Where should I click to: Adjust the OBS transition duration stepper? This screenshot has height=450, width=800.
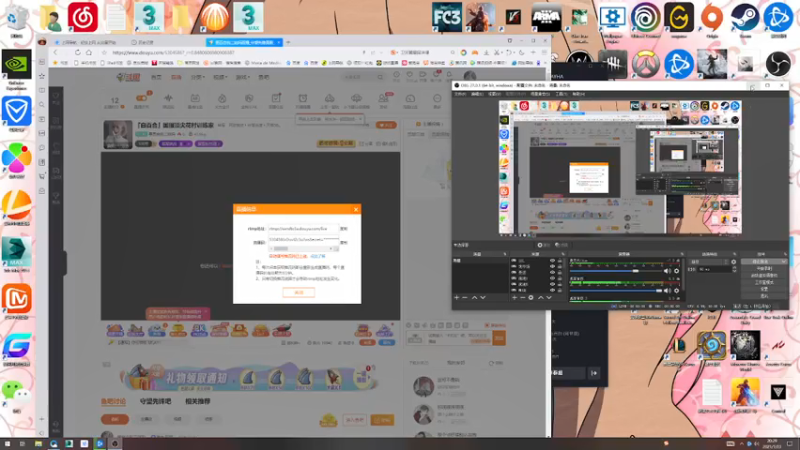pos(735,269)
